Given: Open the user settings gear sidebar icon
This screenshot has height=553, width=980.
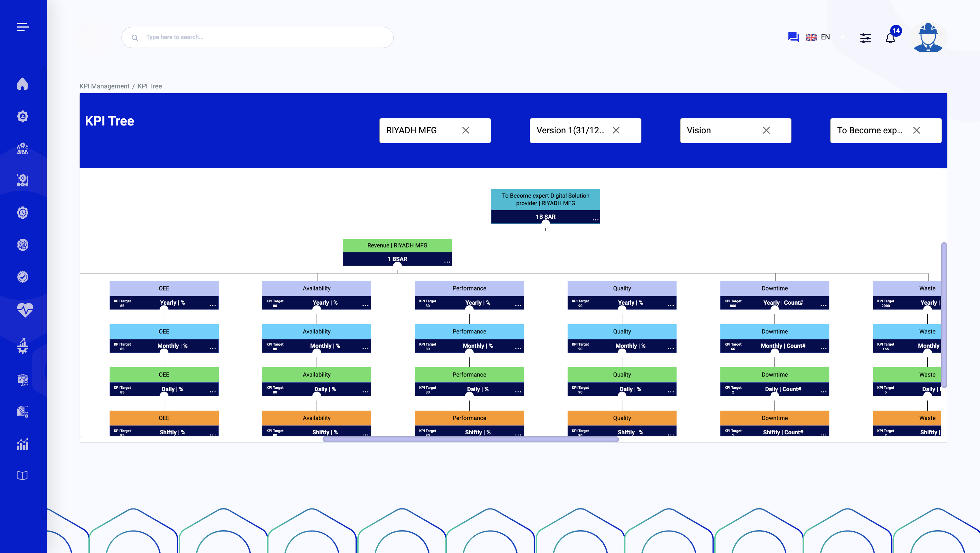Looking at the screenshot, I should pos(22,116).
